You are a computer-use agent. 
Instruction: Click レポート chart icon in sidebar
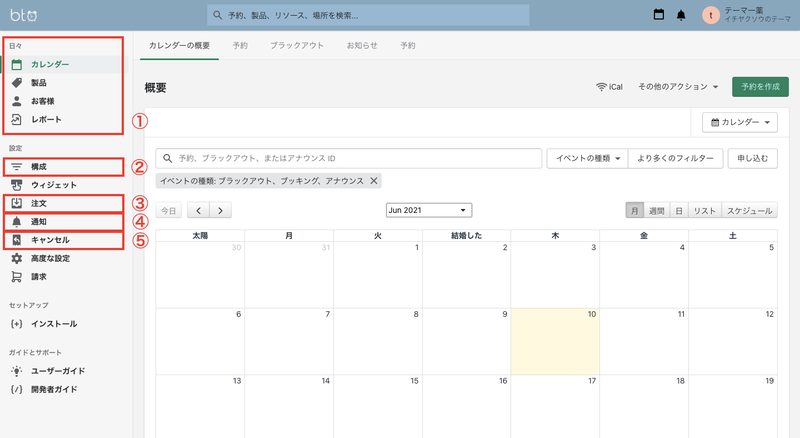point(17,119)
